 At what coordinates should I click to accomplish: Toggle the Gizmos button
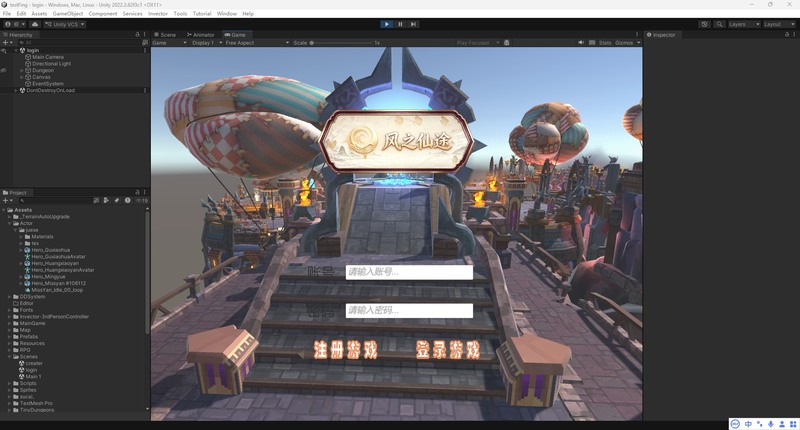click(x=624, y=43)
